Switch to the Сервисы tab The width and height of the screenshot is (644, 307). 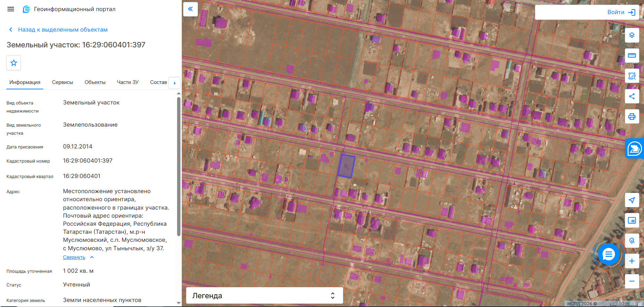click(62, 82)
